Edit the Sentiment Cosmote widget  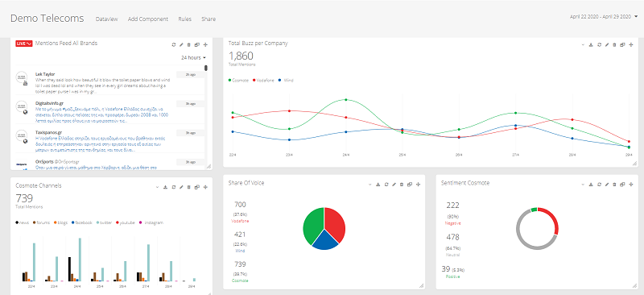point(607,185)
